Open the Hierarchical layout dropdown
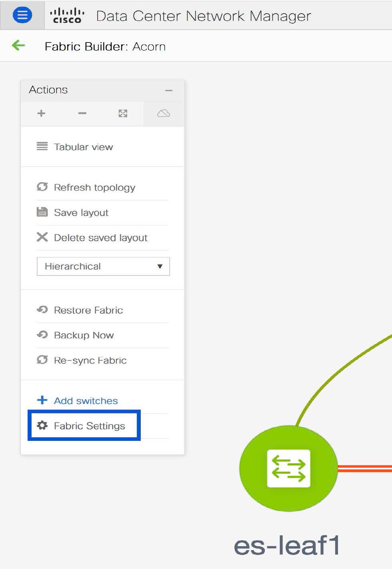This screenshot has height=569, width=392. point(103,266)
